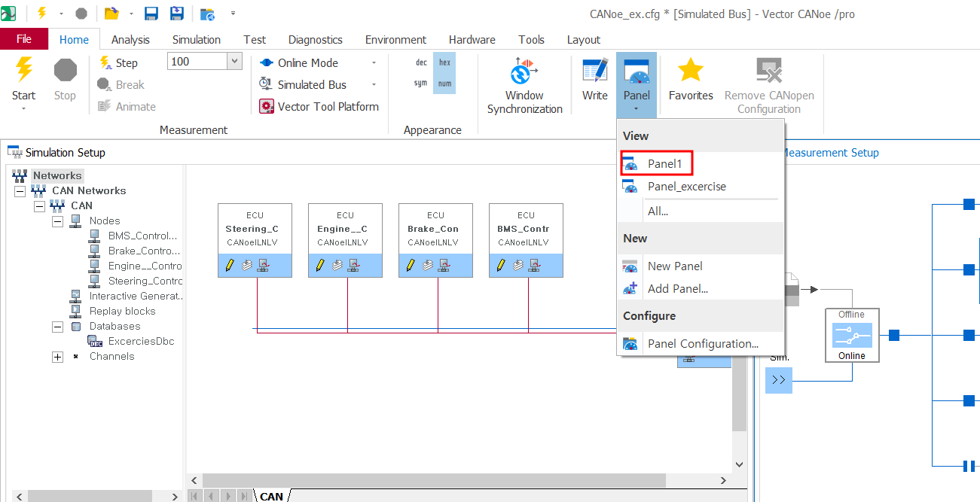Click the quick access lightning start icon

click(41, 14)
